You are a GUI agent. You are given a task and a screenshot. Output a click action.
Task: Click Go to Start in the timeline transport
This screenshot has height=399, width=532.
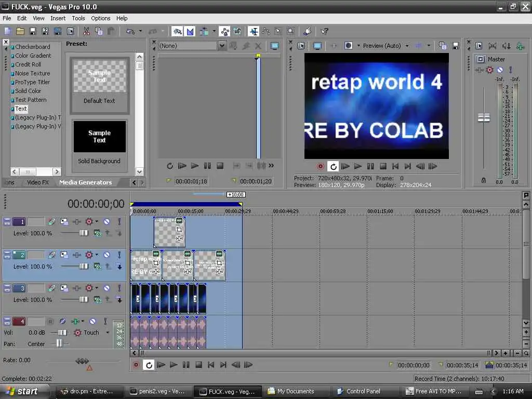(211, 365)
